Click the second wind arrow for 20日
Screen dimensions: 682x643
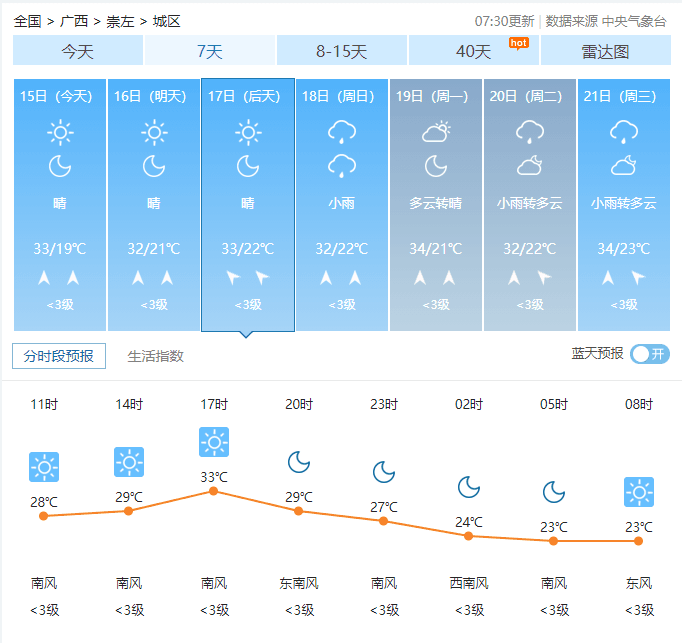pos(544,277)
